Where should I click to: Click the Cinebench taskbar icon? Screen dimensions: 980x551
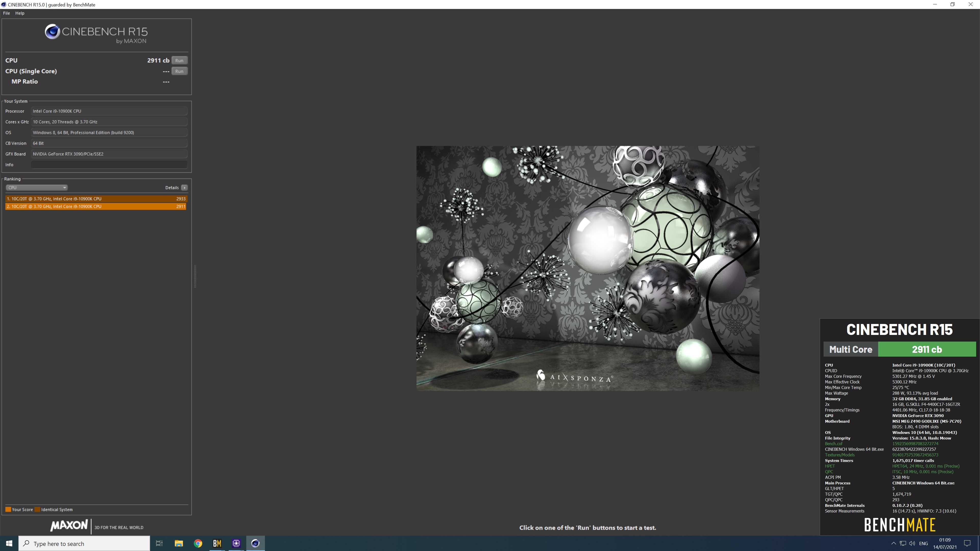[255, 543]
